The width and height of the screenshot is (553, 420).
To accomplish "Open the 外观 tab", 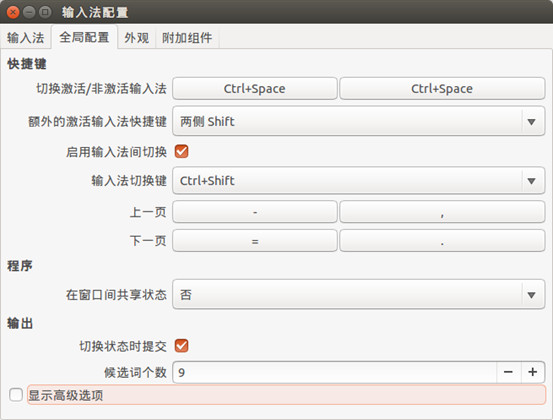I will point(136,38).
